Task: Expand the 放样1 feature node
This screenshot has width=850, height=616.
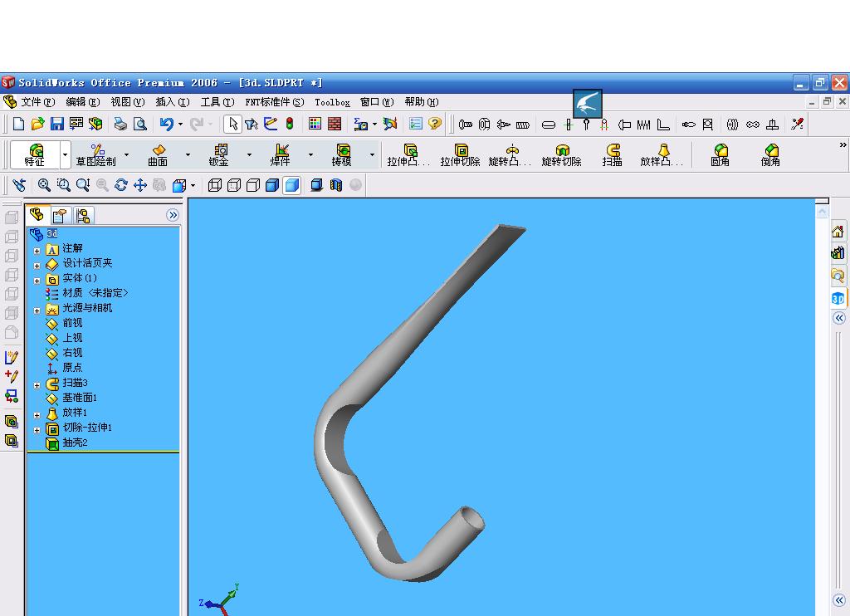Action: (x=37, y=415)
